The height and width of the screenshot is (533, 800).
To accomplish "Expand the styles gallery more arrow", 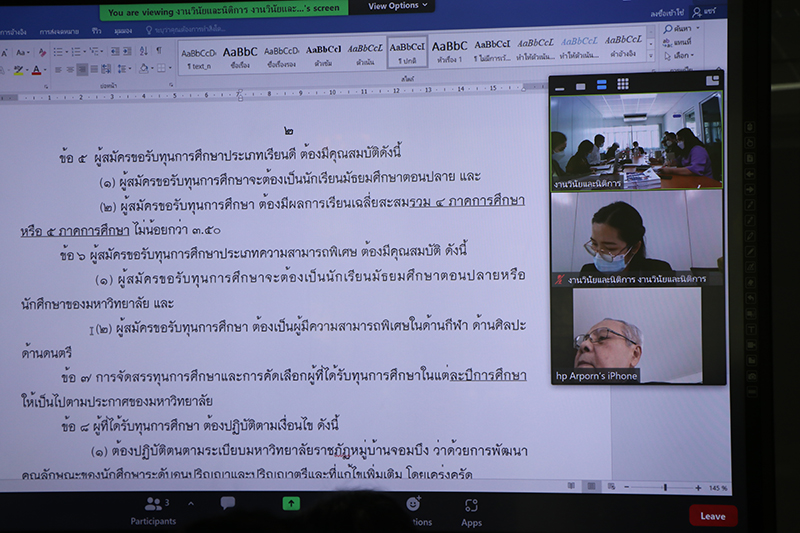I will click(651, 57).
